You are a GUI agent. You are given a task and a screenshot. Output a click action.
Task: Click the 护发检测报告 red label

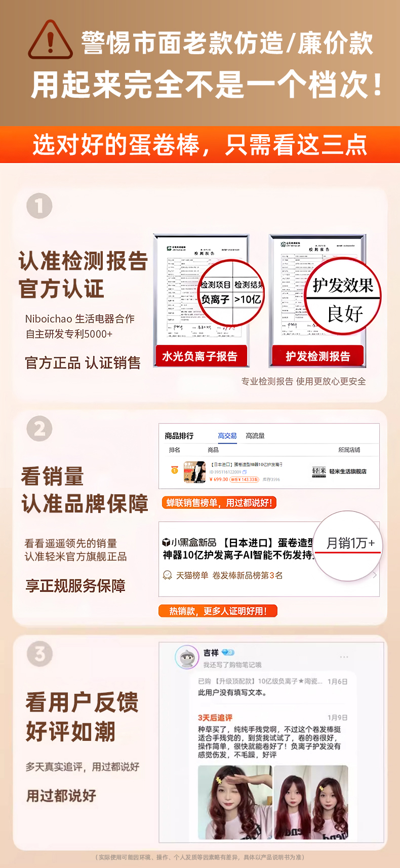[x=317, y=357]
